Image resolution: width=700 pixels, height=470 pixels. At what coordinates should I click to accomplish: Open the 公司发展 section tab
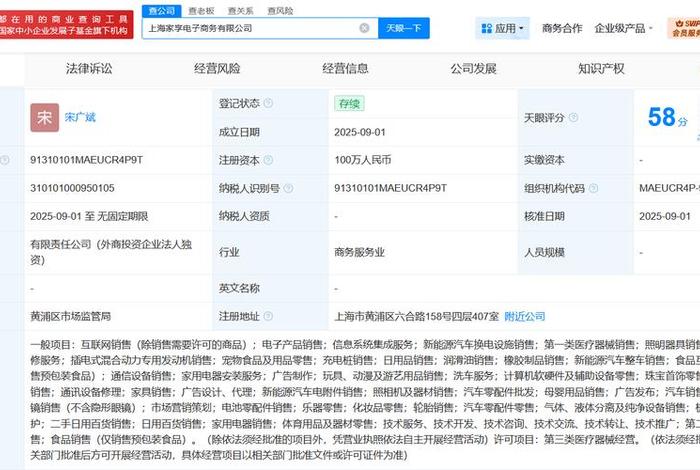(x=473, y=68)
